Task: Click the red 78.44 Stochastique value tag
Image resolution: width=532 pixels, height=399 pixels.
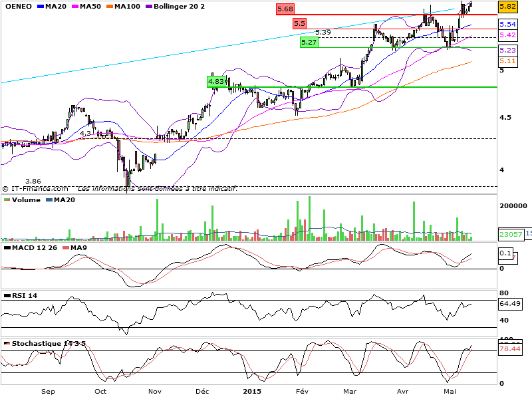Action: pyautogui.click(x=510, y=349)
